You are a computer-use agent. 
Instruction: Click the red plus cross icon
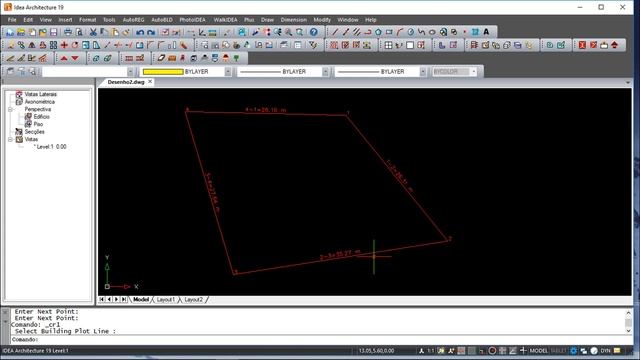point(64,45)
